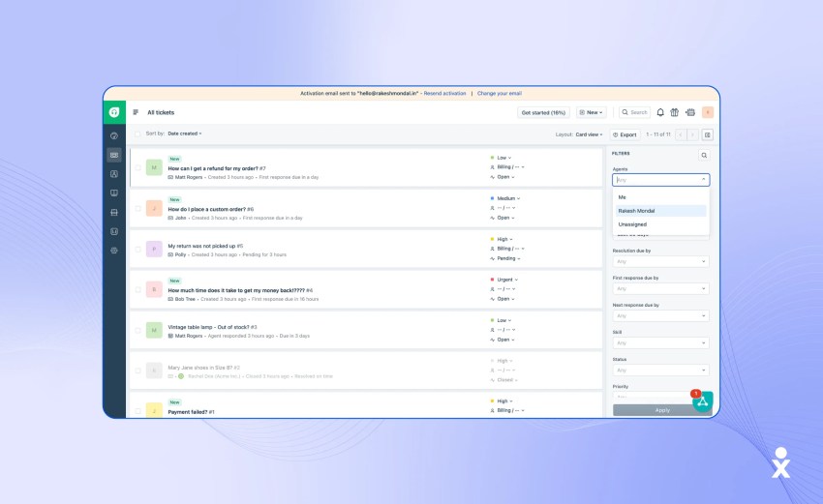
Task: Toggle the ticket views menu icon
Action: [136, 112]
